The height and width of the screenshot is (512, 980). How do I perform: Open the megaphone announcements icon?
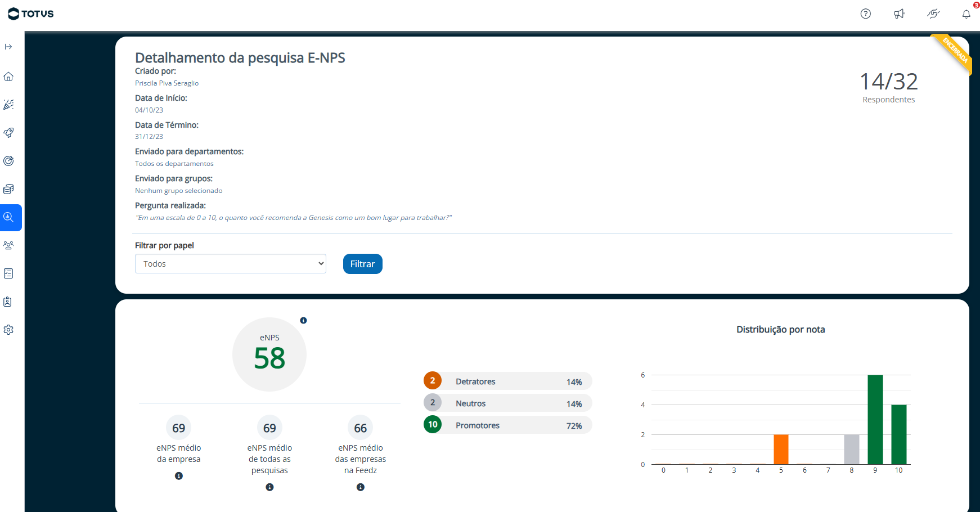899,14
